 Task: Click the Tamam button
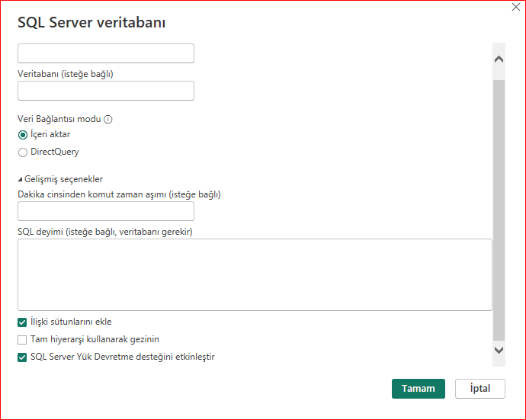418,388
